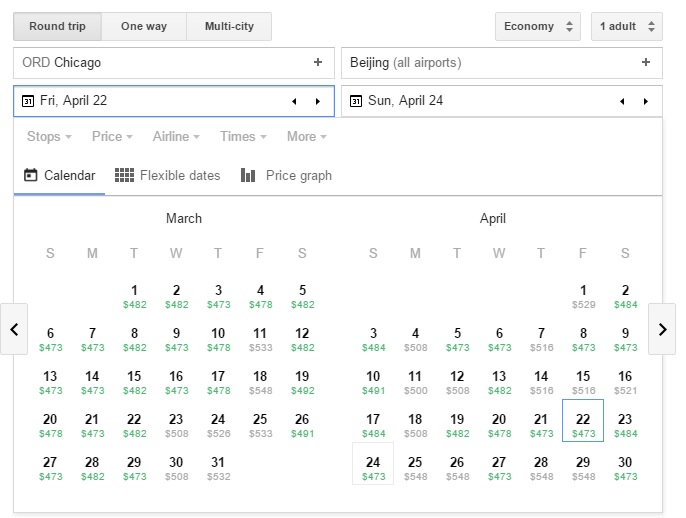Expand the Stops filter dropdown
Image resolution: width=686 pixels, height=518 pixels.
click(x=49, y=136)
